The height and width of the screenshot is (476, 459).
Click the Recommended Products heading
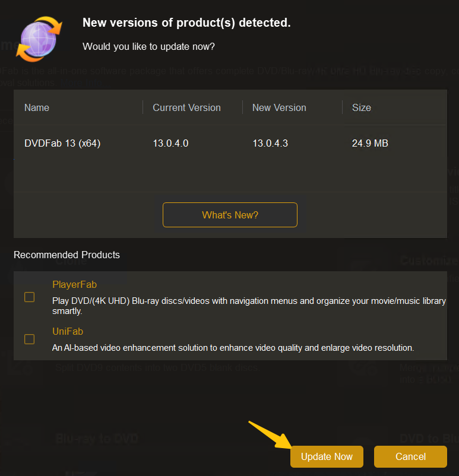point(67,255)
